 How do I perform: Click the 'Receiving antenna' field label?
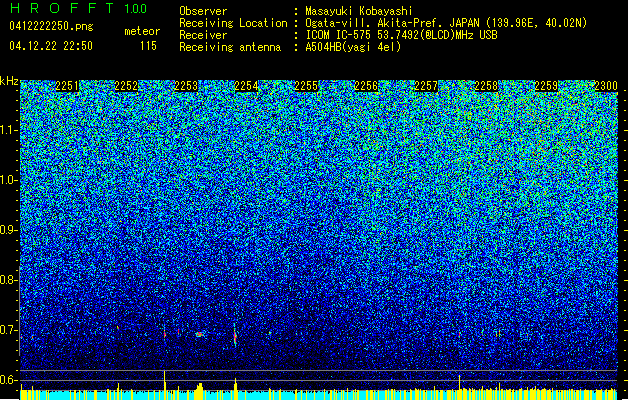click(x=230, y=47)
